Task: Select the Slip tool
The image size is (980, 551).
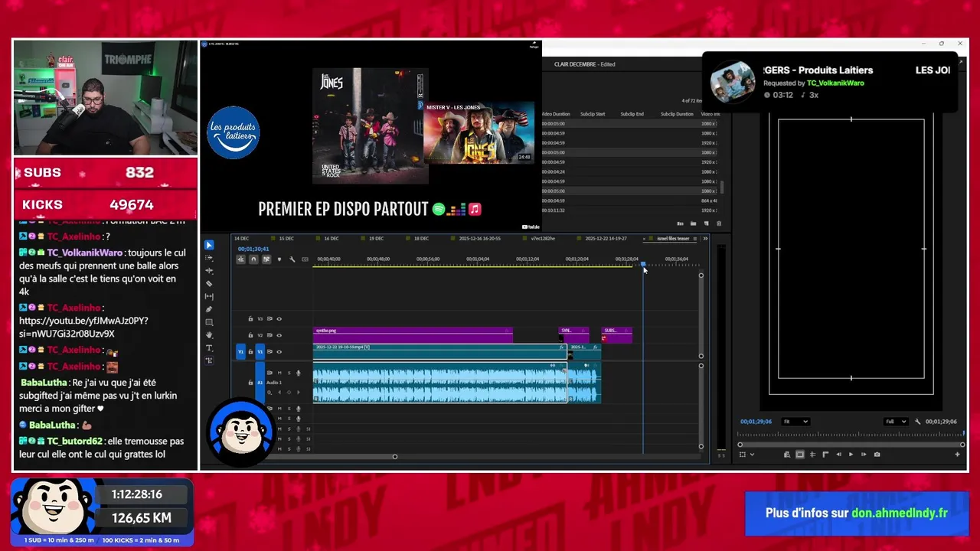Action: 209,297
